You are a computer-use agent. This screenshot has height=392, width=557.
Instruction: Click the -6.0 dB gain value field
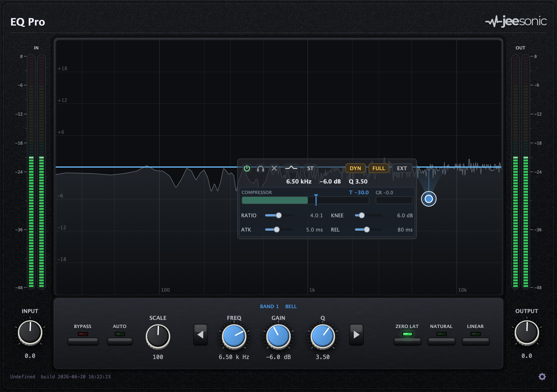click(278, 357)
